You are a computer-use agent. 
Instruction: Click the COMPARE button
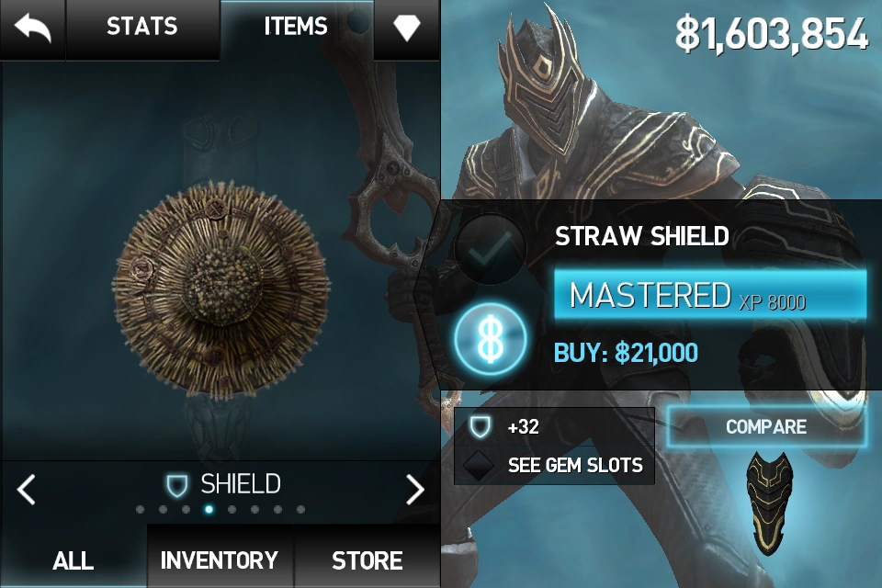pyautogui.click(x=766, y=426)
